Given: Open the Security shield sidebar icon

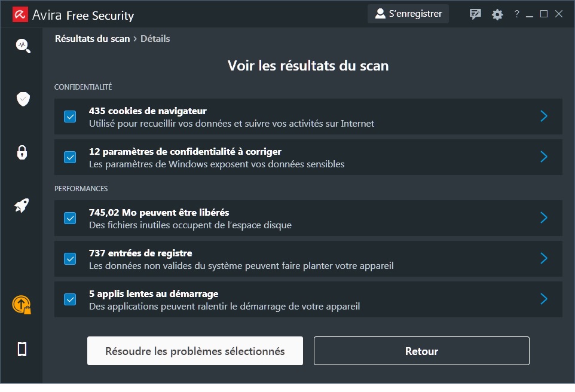Looking at the screenshot, I should click(x=23, y=99).
